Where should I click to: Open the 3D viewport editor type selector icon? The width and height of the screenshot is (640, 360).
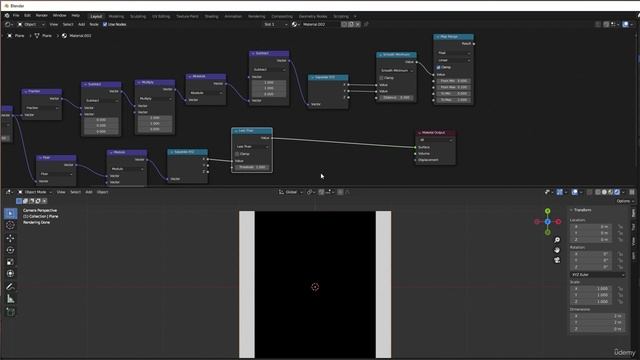[8, 192]
